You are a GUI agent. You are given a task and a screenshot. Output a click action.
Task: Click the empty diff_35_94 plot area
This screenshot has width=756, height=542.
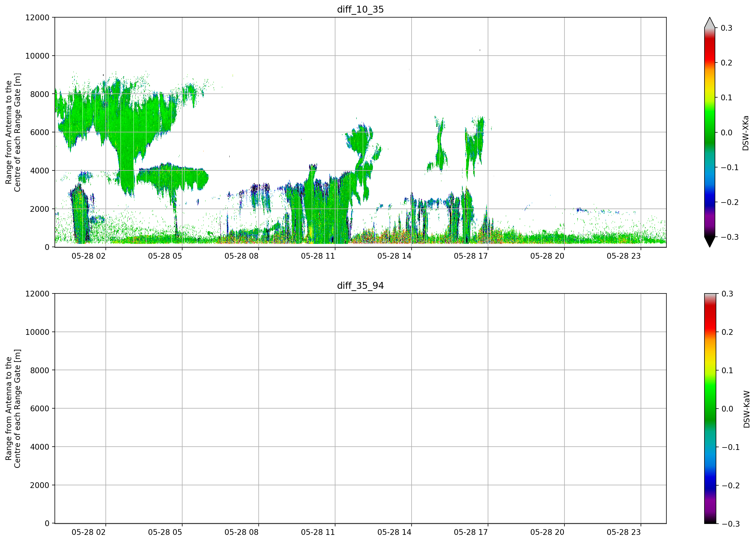coord(360,408)
